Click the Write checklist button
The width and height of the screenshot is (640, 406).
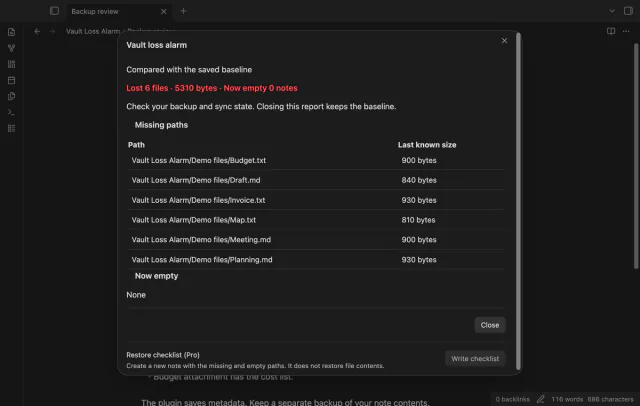(475, 359)
